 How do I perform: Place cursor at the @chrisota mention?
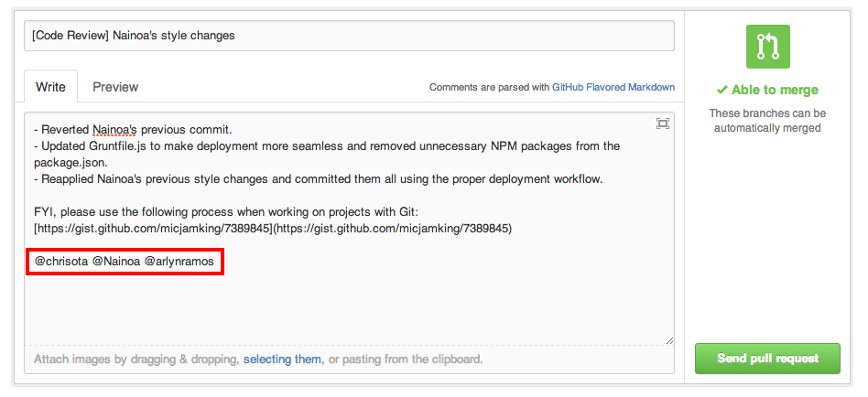click(x=60, y=262)
